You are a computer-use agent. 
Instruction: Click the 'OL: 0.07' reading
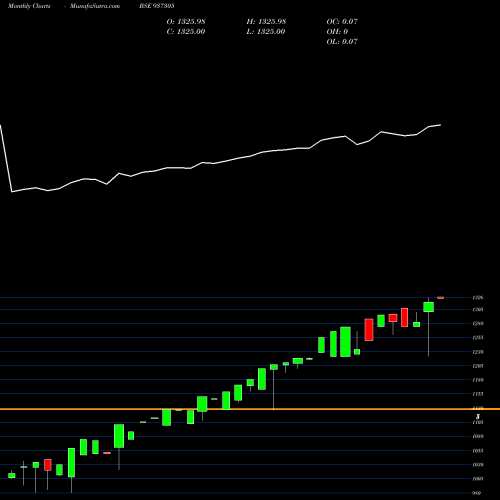pyautogui.click(x=342, y=42)
